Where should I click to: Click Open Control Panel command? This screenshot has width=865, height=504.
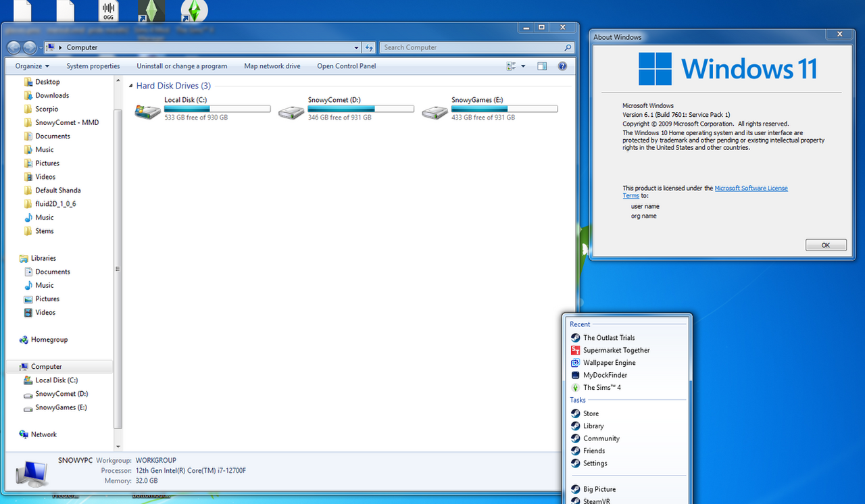(347, 66)
